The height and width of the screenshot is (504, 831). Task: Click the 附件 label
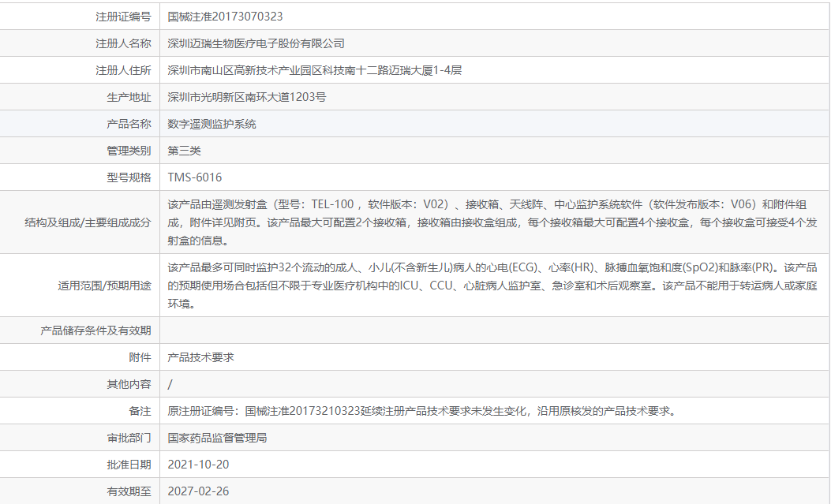[140, 357]
